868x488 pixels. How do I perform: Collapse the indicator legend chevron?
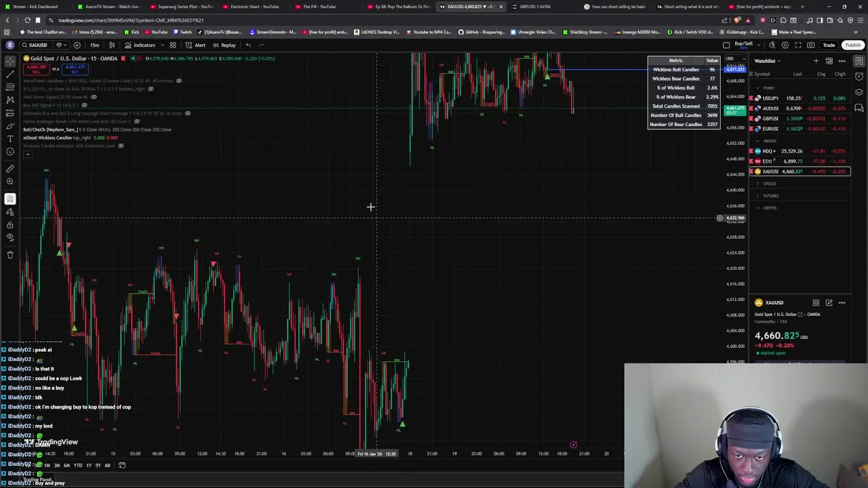click(28, 155)
